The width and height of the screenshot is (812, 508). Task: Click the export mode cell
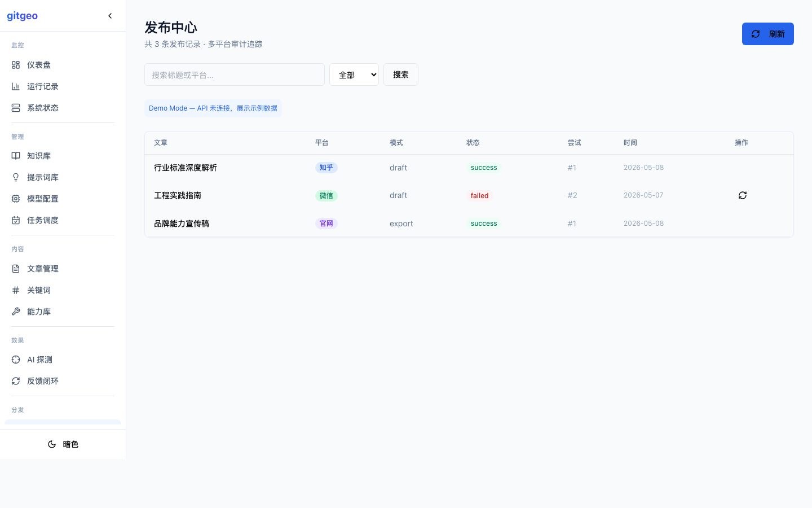(401, 224)
